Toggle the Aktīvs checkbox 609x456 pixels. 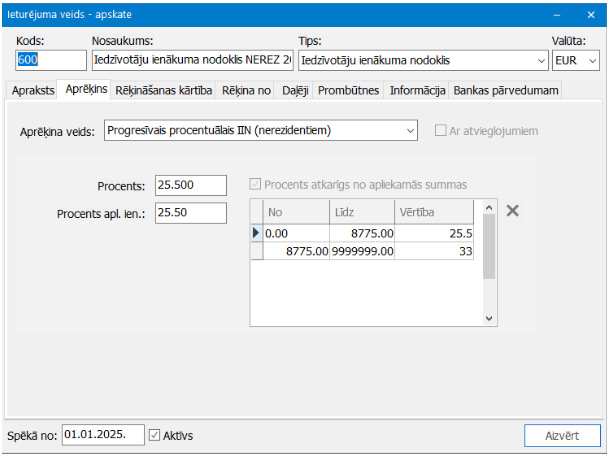[x=155, y=435]
